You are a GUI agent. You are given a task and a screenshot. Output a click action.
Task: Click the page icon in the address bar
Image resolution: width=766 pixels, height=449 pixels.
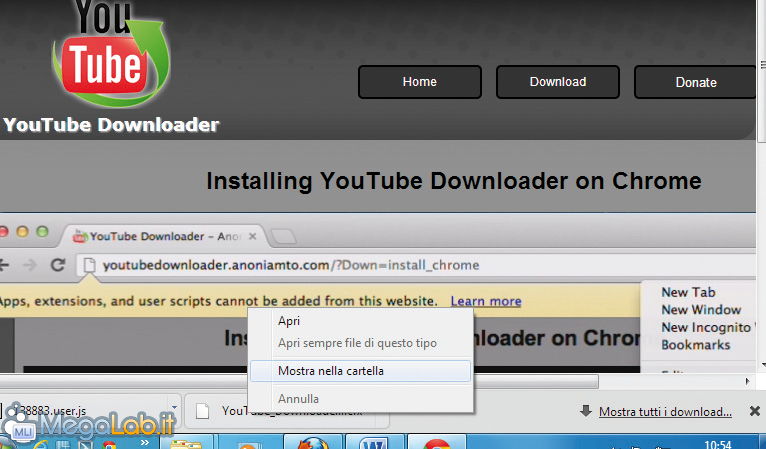[89, 265]
